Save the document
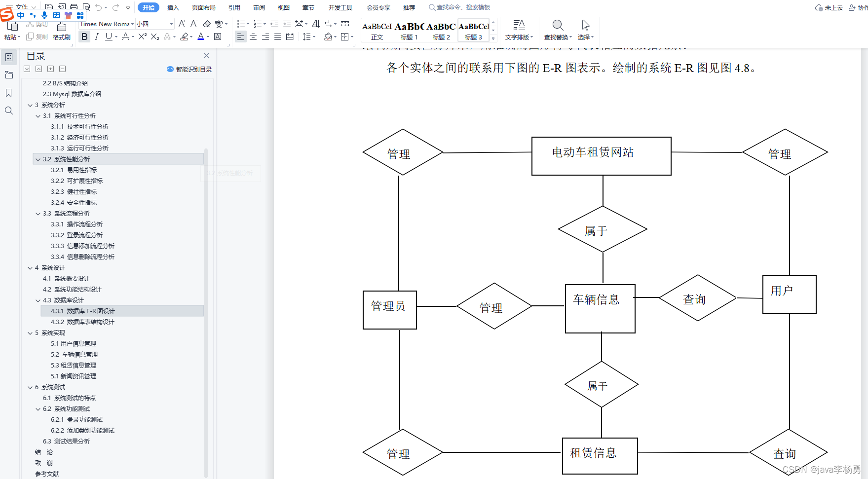The height and width of the screenshot is (479, 868). [x=49, y=7]
